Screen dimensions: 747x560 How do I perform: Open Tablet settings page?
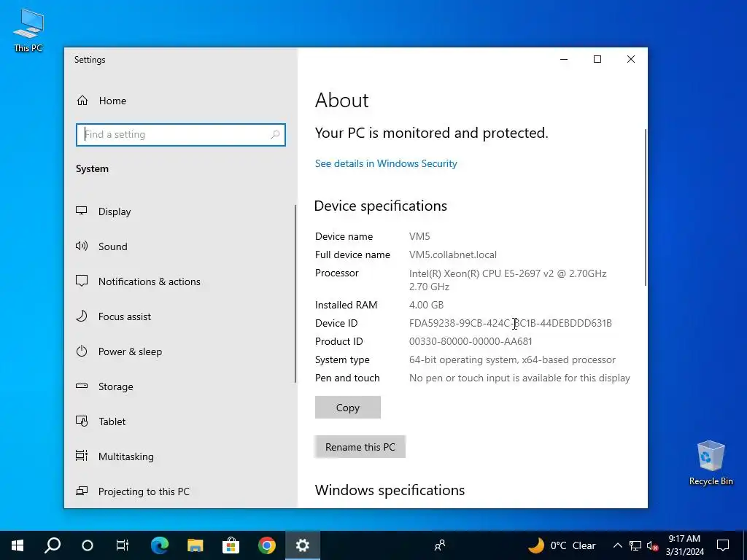[x=180, y=421]
